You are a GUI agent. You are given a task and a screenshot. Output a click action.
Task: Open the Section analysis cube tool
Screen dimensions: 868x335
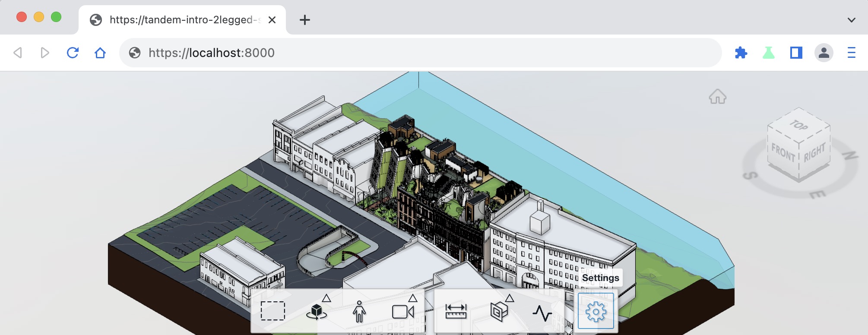(x=499, y=311)
